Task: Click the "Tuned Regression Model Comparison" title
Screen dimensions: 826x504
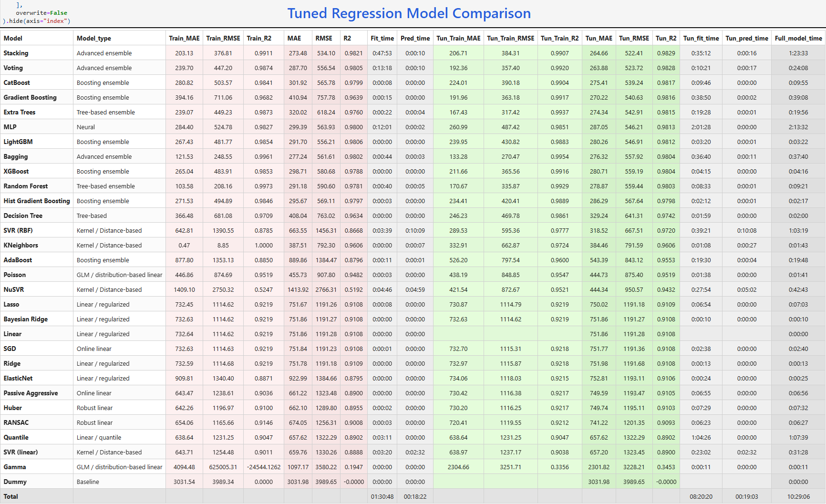Action: tap(409, 13)
